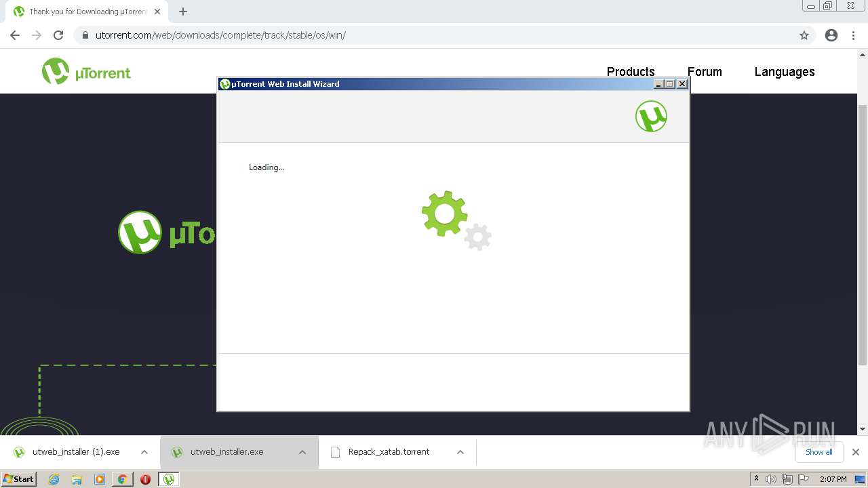The height and width of the screenshot is (488, 868).
Task: Open the network tray icon
Action: pos(787,479)
